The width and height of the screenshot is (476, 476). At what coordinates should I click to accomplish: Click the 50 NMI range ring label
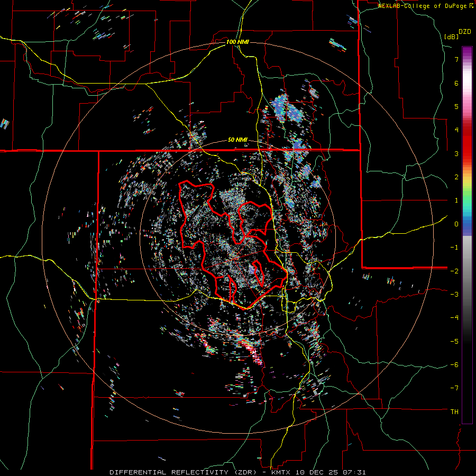pyautogui.click(x=237, y=140)
